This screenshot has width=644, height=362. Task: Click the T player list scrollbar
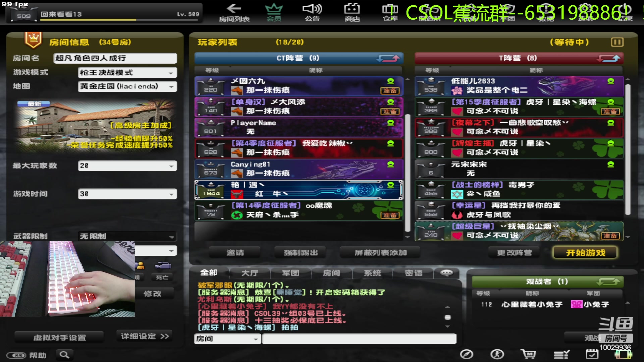point(628,149)
